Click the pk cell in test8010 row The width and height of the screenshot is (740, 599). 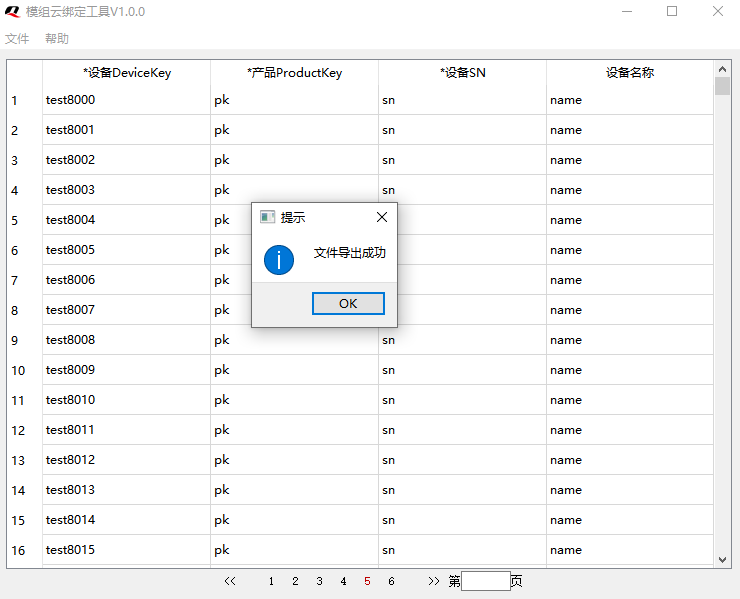[x=294, y=400]
